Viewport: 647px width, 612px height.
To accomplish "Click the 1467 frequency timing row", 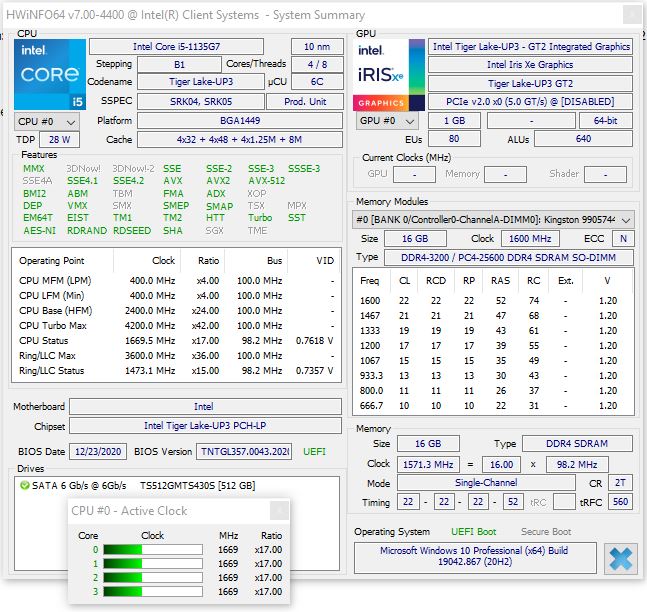I will click(493, 316).
